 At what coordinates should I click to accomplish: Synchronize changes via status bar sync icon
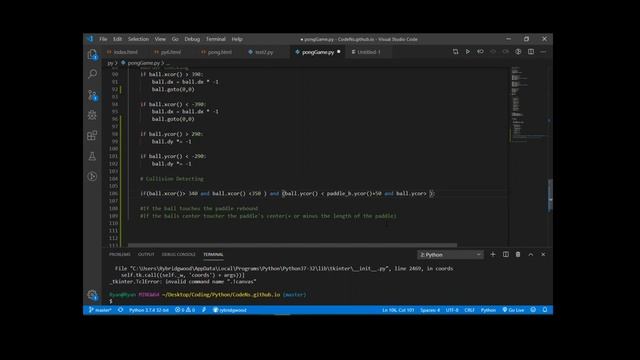tap(120, 310)
